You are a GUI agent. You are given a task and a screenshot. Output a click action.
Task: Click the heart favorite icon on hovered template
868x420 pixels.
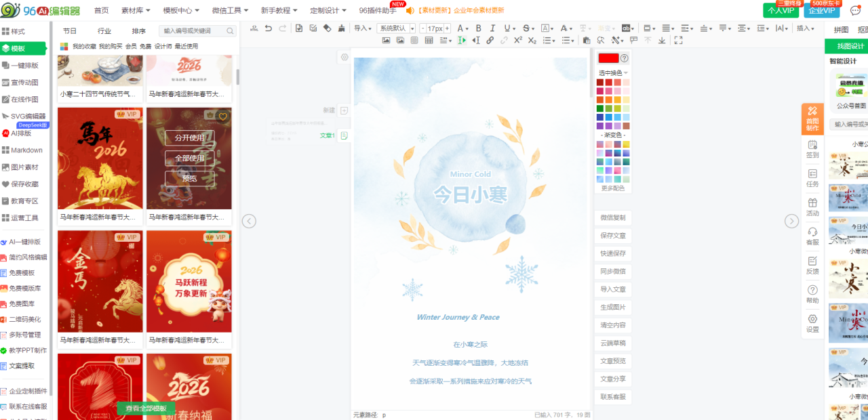click(222, 116)
